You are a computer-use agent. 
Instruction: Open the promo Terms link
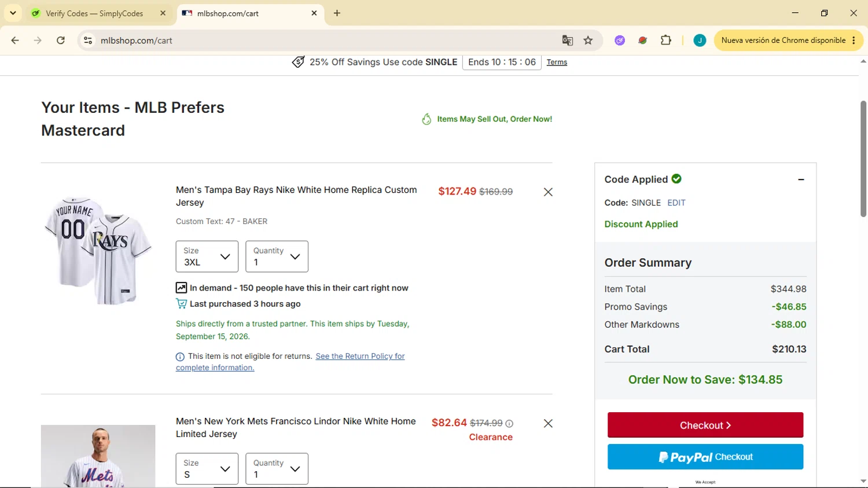[557, 63]
